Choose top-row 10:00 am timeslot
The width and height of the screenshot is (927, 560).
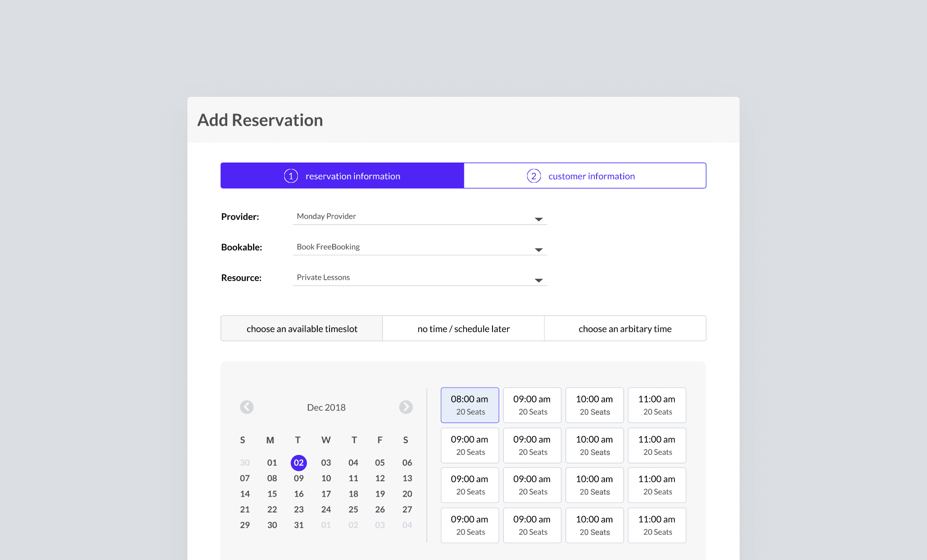[594, 405]
